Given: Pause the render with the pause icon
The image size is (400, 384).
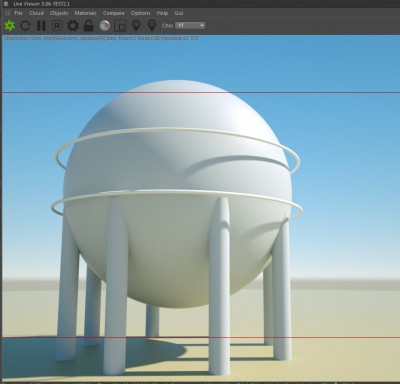Looking at the screenshot, I should pyautogui.click(x=41, y=26).
